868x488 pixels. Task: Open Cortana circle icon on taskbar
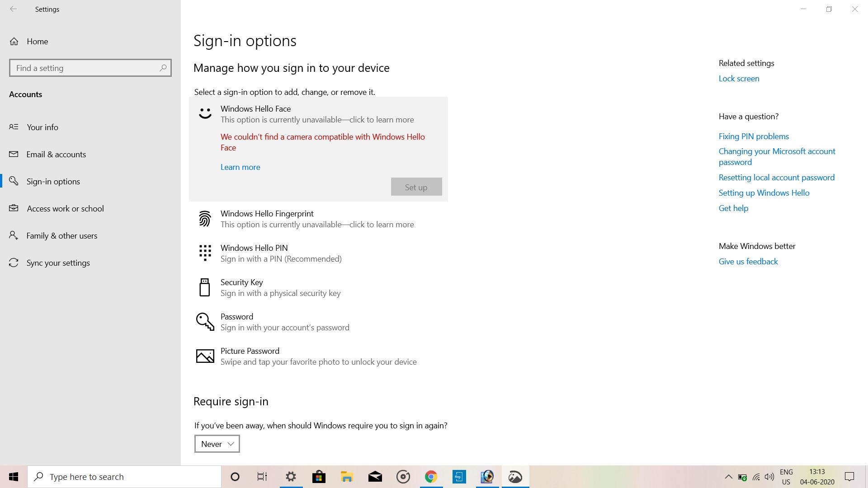(235, 477)
